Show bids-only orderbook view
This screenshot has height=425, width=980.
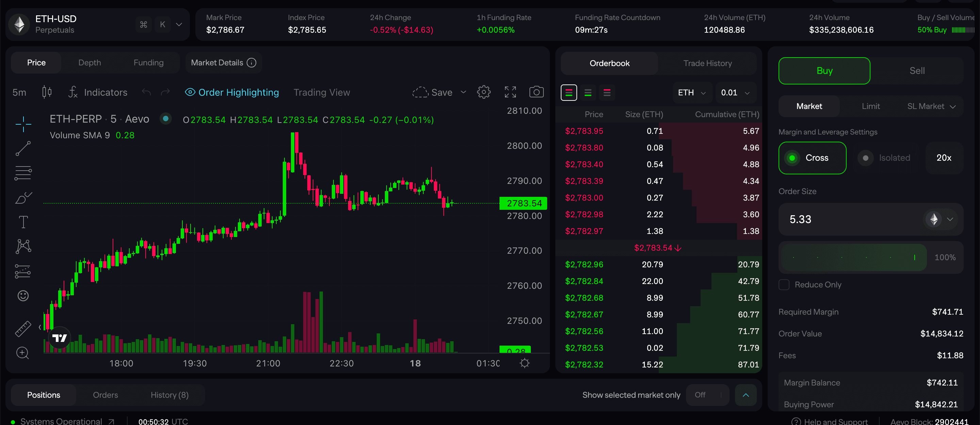[588, 93]
